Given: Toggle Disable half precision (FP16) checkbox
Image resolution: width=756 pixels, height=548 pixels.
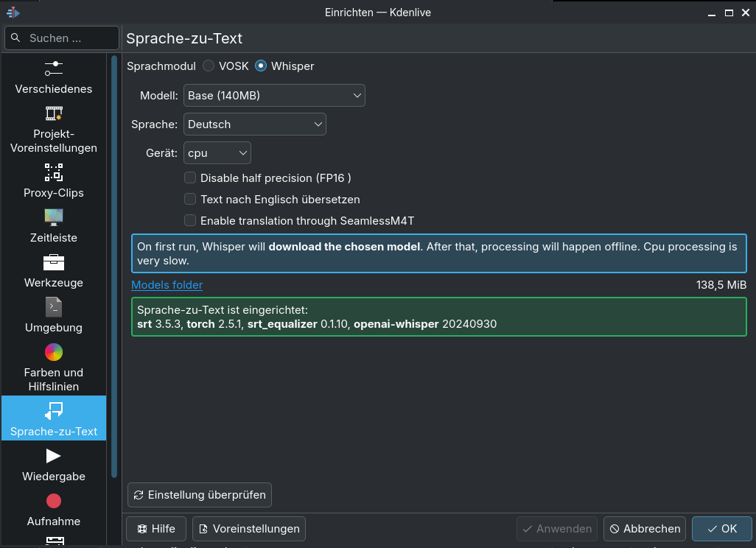Looking at the screenshot, I should point(190,178).
